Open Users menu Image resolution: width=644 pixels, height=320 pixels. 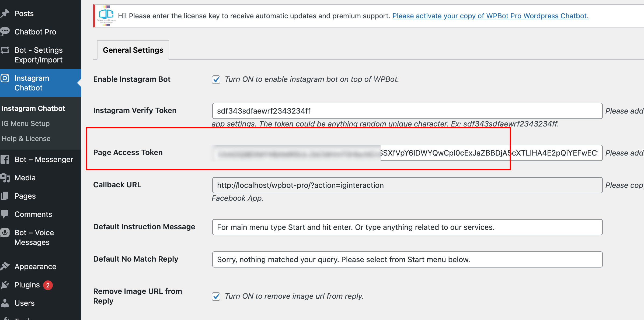point(25,303)
